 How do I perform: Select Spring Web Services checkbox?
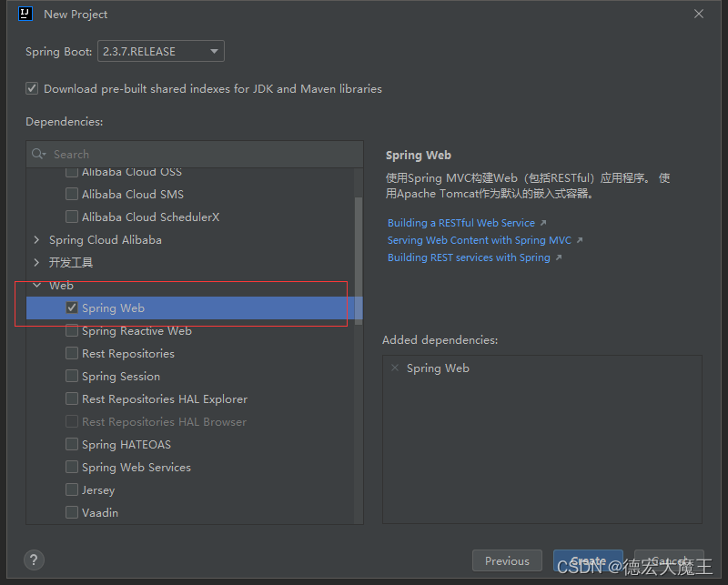(x=72, y=467)
